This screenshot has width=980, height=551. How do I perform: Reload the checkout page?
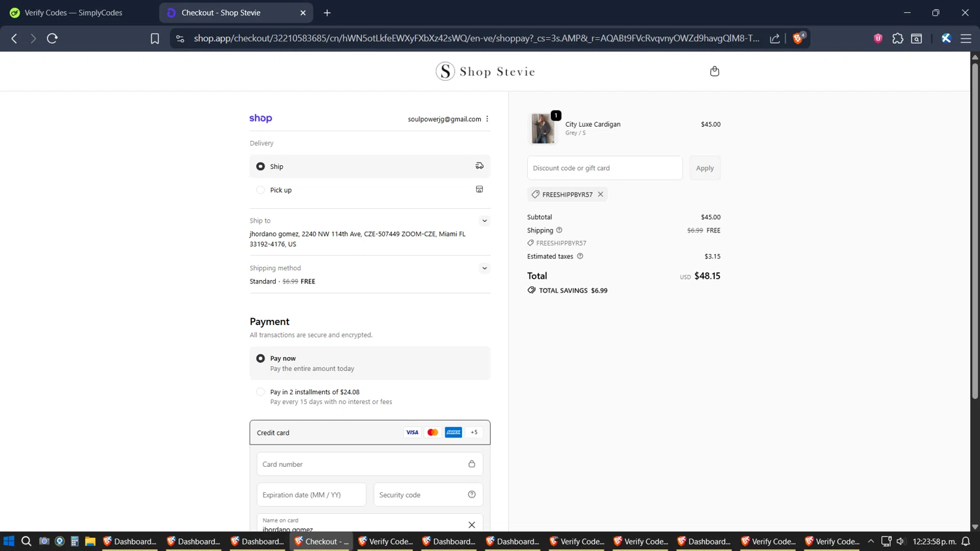click(52, 39)
